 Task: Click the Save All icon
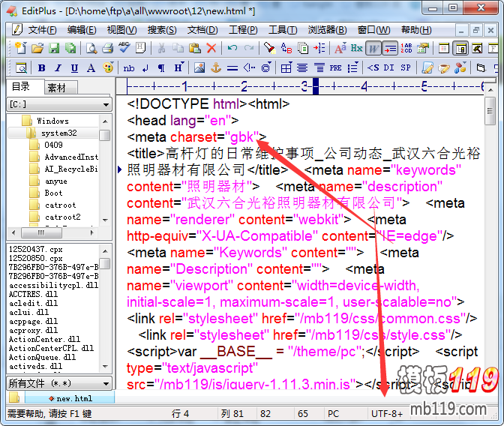pyautogui.click(x=70, y=48)
